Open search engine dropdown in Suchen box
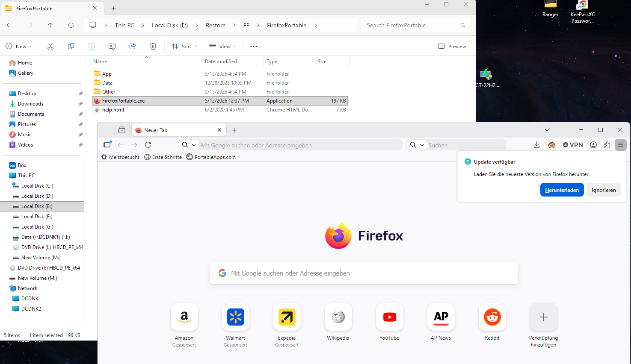 [417, 145]
